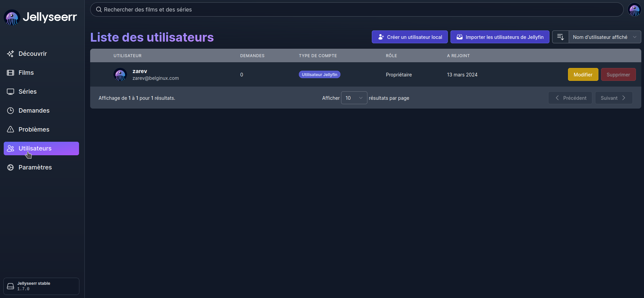Screen dimensions: 644x298
Task: Focus the Rechercher des films et des séries field
Action: pos(357,9)
